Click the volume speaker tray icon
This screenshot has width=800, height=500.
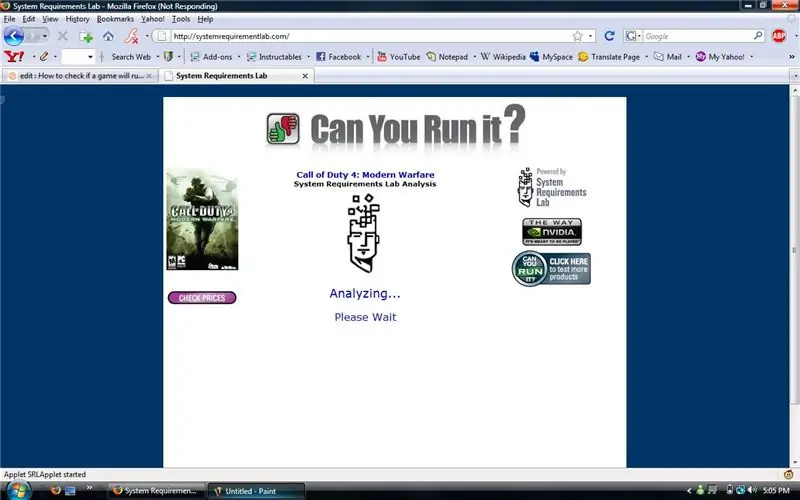[x=752, y=490]
